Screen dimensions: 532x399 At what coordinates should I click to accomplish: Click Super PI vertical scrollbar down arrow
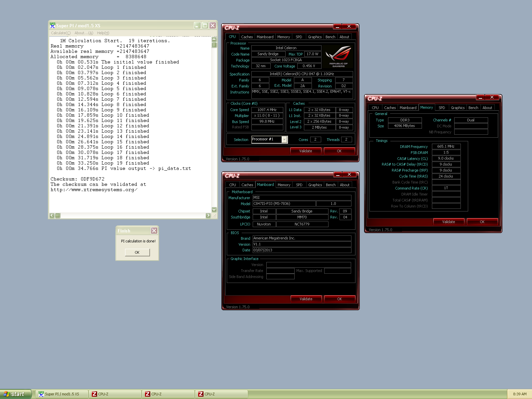pos(214,209)
